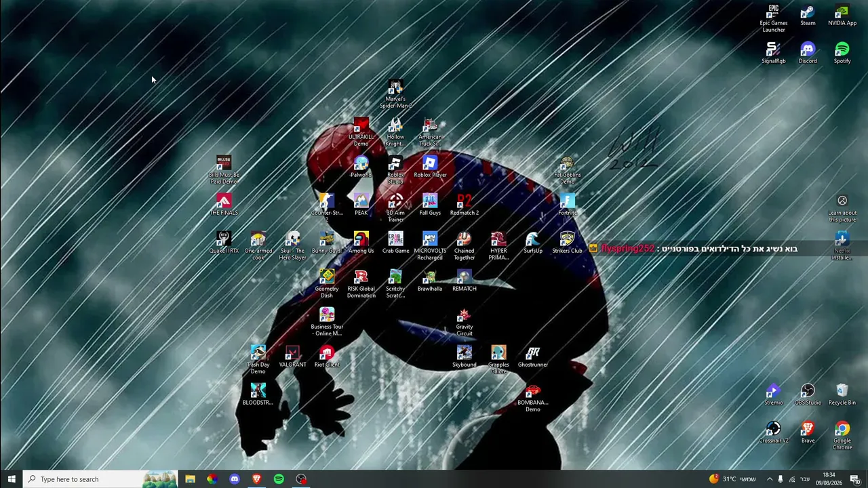Select the Brave browser desktop icon
This screenshot has width=868, height=488.
click(x=808, y=433)
